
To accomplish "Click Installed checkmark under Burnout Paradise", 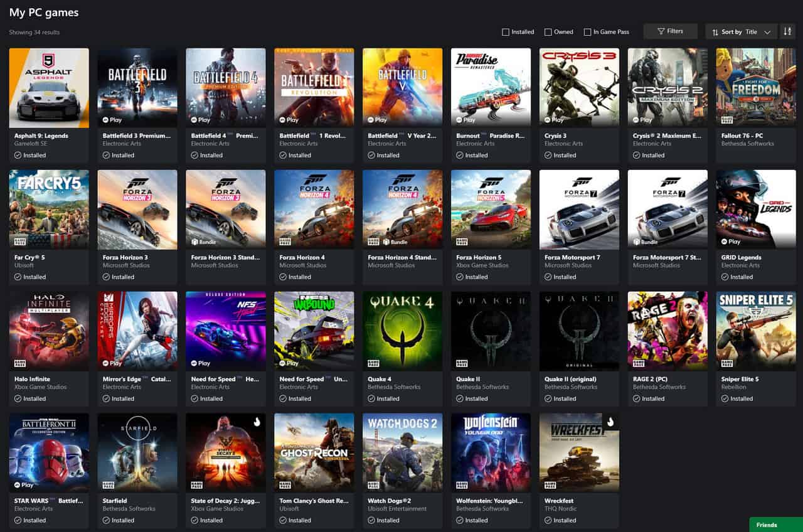I will [x=460, y=155].
